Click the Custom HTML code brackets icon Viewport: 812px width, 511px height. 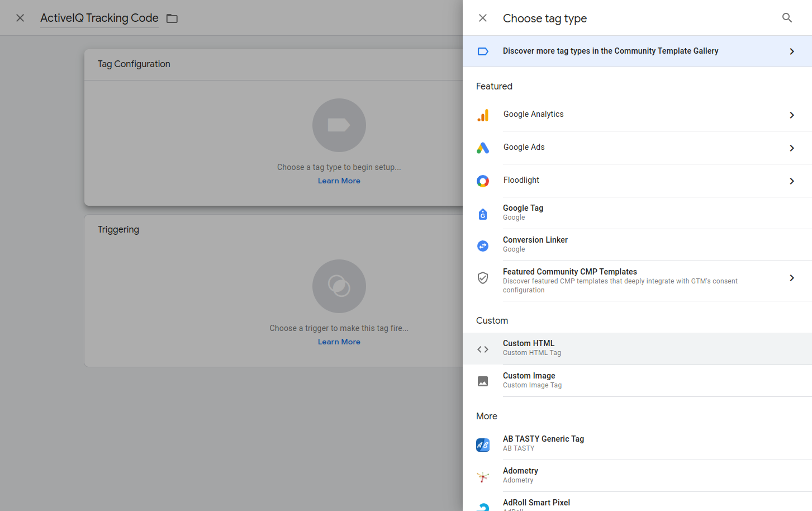483,349
